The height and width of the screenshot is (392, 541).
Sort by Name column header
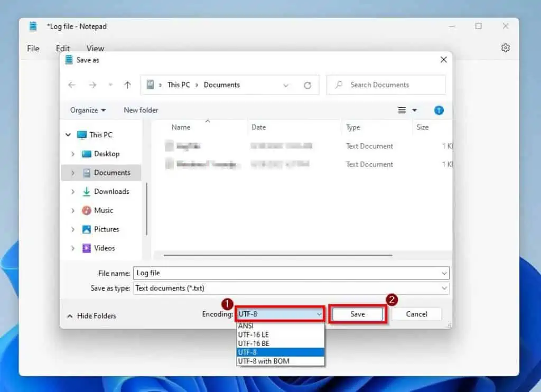click(x=181, y=127)
